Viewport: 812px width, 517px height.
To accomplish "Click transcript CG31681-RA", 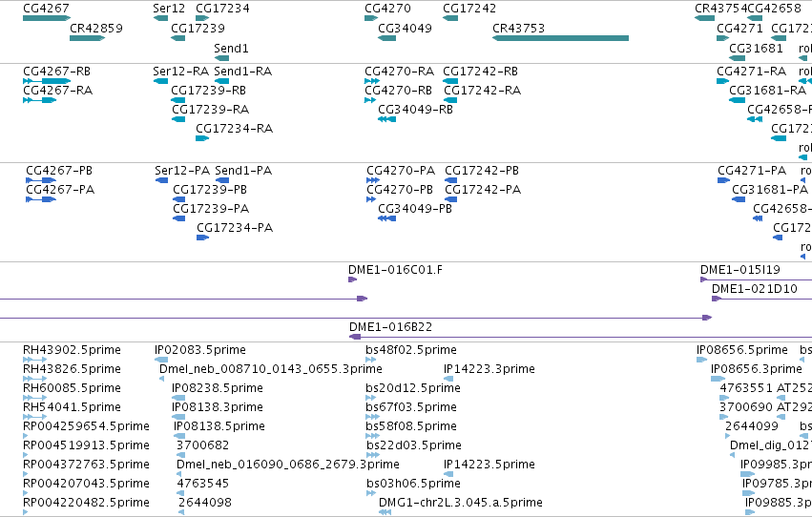I will 737,100.
